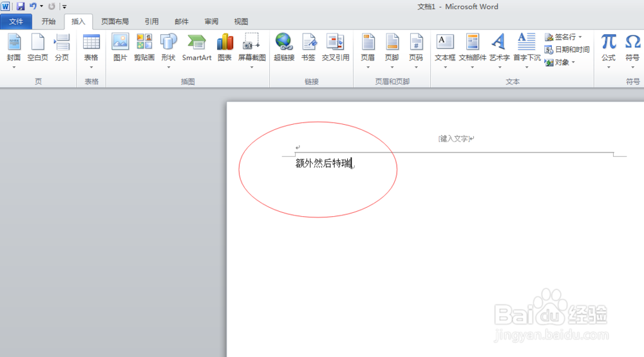The image size is (644, 357).
Task: Select the Insert (插入) tab
Action: 78,21
